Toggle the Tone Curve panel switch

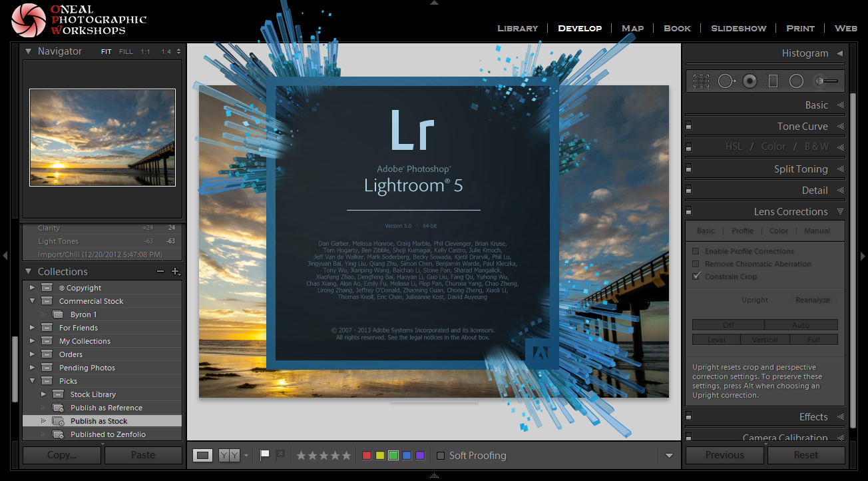tap(689, 125)
